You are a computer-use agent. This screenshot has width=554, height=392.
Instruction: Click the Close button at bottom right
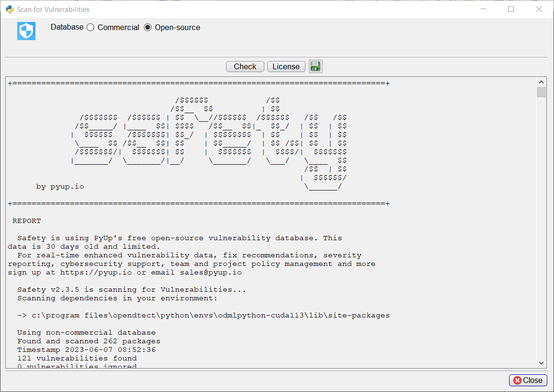[528, 380]
